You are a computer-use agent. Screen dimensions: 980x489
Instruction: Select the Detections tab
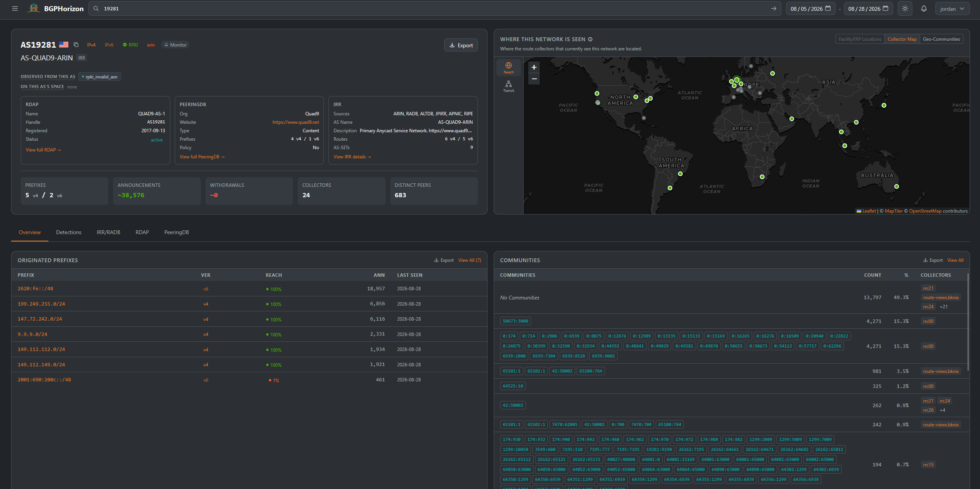tap(69, 232)
